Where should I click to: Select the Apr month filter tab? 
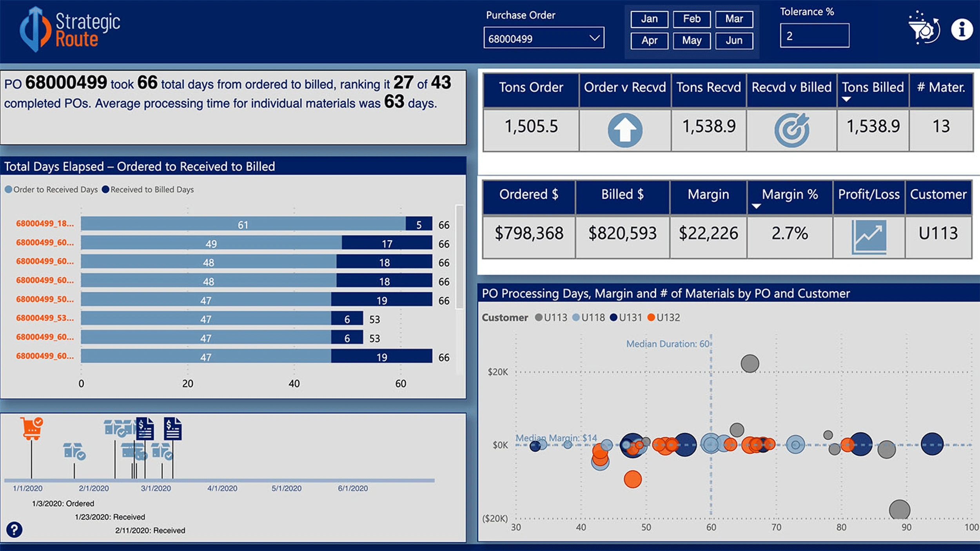pos(648,40)
